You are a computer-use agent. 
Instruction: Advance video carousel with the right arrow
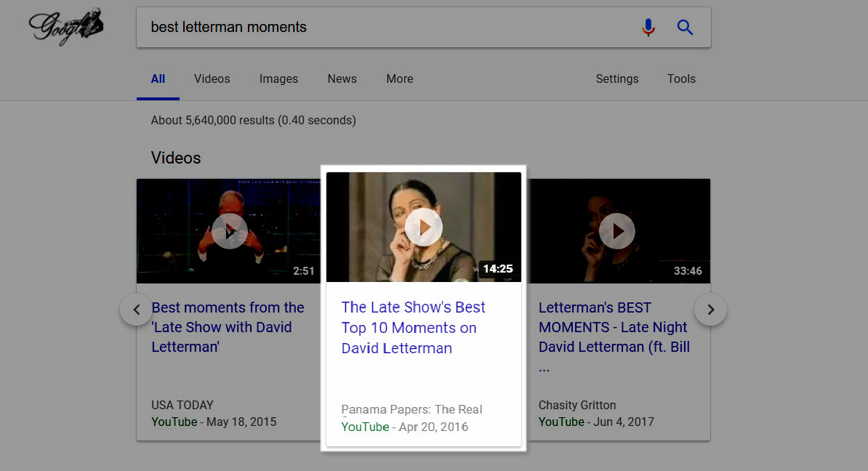tap(710, 310)
